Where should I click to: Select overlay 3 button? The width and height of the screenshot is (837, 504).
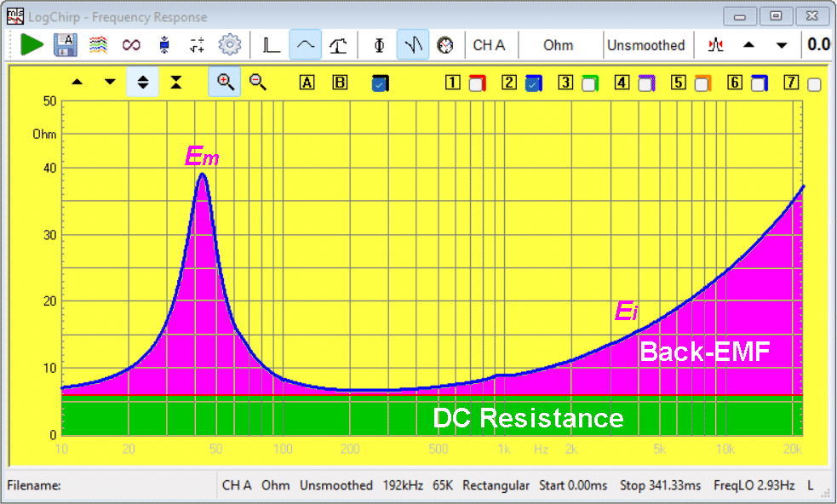[x=565, y=83]
